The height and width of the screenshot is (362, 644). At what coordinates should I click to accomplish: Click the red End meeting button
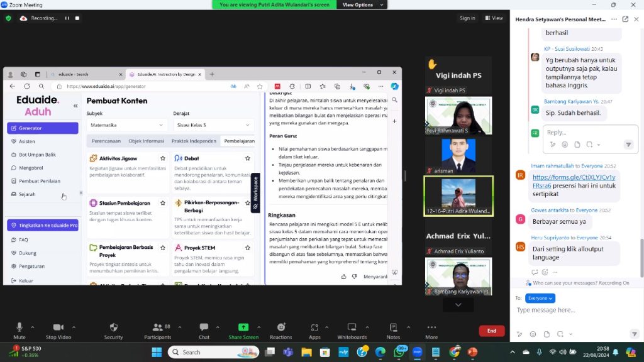coord(491,331)
